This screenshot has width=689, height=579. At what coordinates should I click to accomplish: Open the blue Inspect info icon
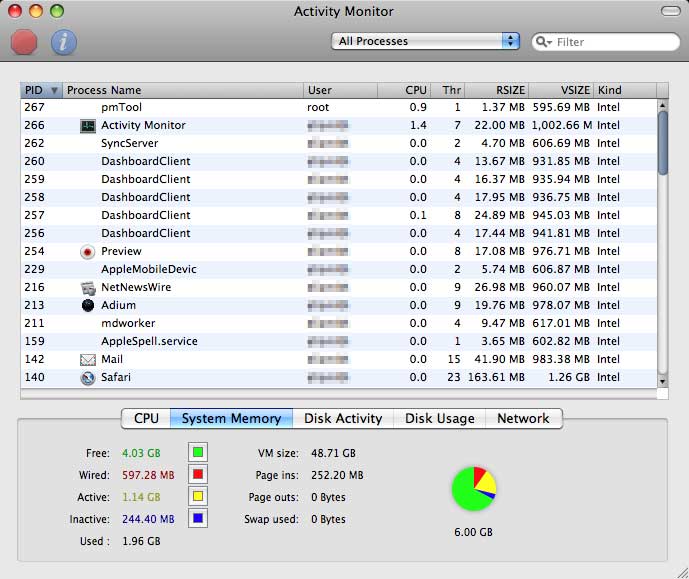tap(64, 42)
